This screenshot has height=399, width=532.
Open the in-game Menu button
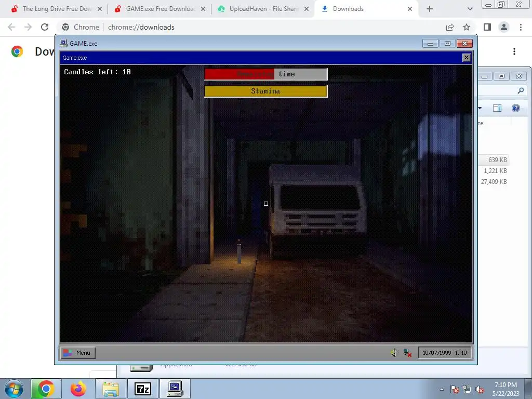point(78,353)
